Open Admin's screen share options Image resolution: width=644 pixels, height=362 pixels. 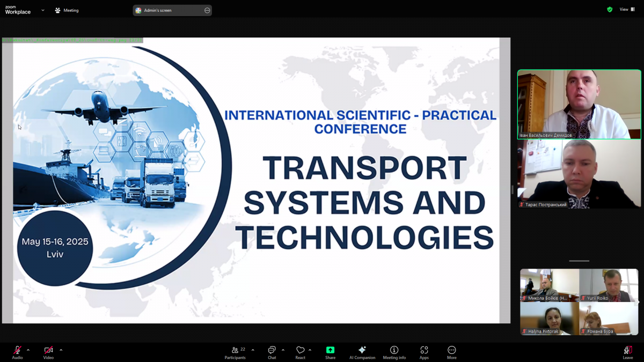(x=207, y=10)
